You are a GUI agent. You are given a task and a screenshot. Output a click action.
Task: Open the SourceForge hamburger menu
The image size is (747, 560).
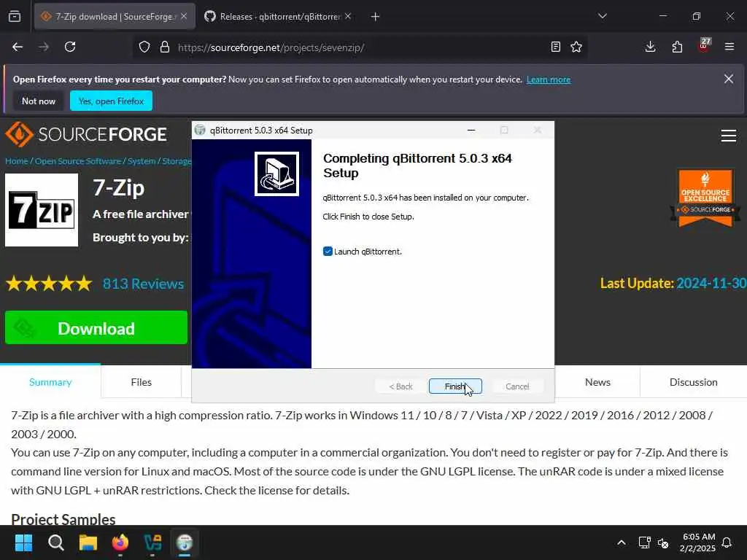click(729, 136)
